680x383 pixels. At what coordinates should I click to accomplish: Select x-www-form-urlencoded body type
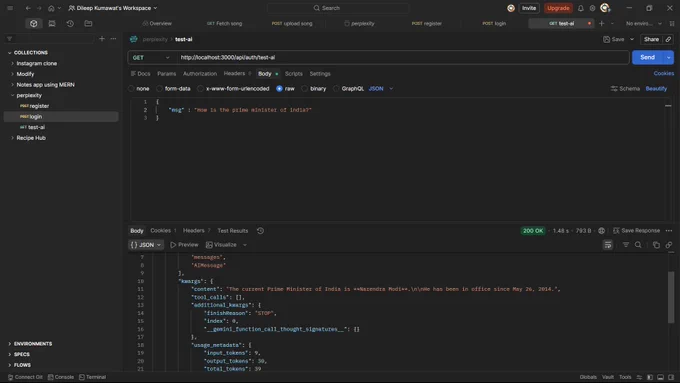(x=200, y=88)
